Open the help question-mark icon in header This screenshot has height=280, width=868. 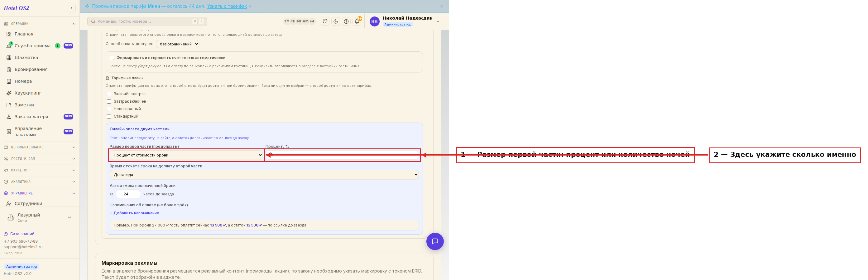[x=346, y=21]
